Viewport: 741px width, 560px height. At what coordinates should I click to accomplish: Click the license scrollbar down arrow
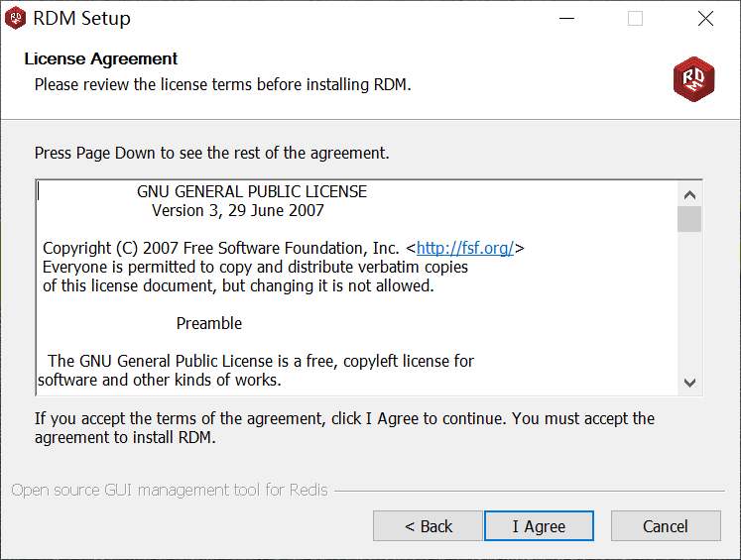pyautogui.click(x=689, y=383)
